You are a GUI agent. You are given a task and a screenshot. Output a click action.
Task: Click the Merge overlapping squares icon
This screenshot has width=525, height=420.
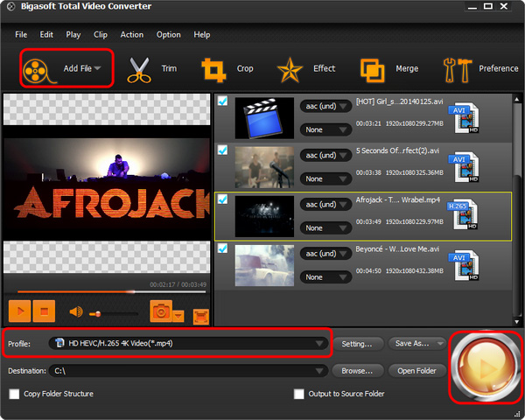tap(372, 70)
